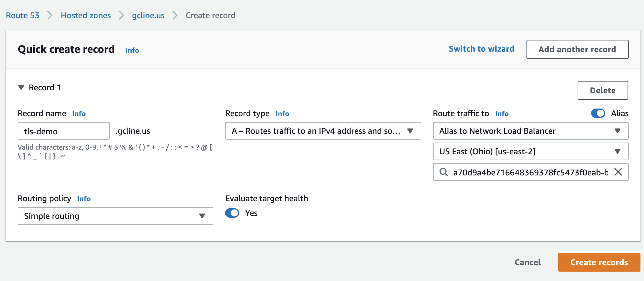Collapse the Record 1 section triangle
The width and height of the screenshot is (644, 281).
coord(21,87)
